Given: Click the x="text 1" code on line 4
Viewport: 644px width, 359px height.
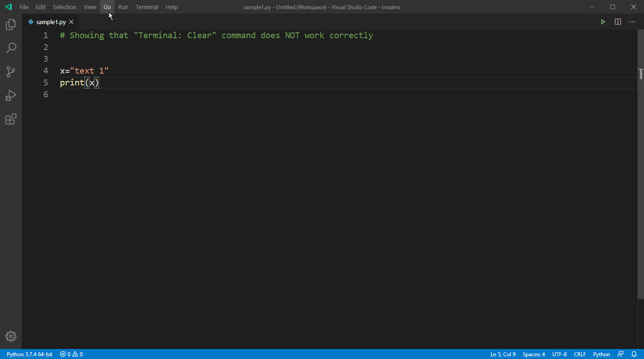Looking at the screenshot, I should coord(84,71).
